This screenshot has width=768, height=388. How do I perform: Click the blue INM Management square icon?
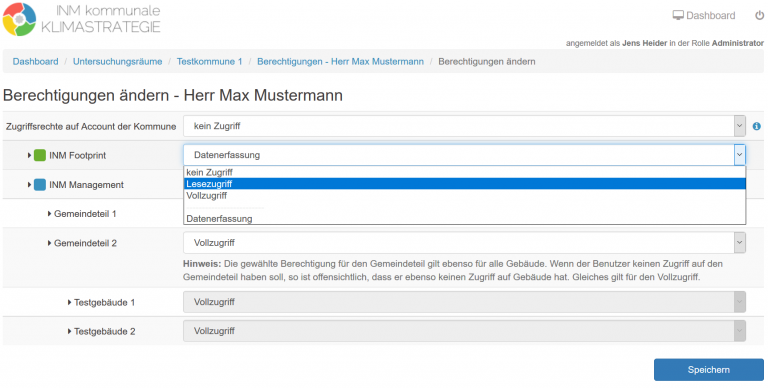[x=40, y=185]
